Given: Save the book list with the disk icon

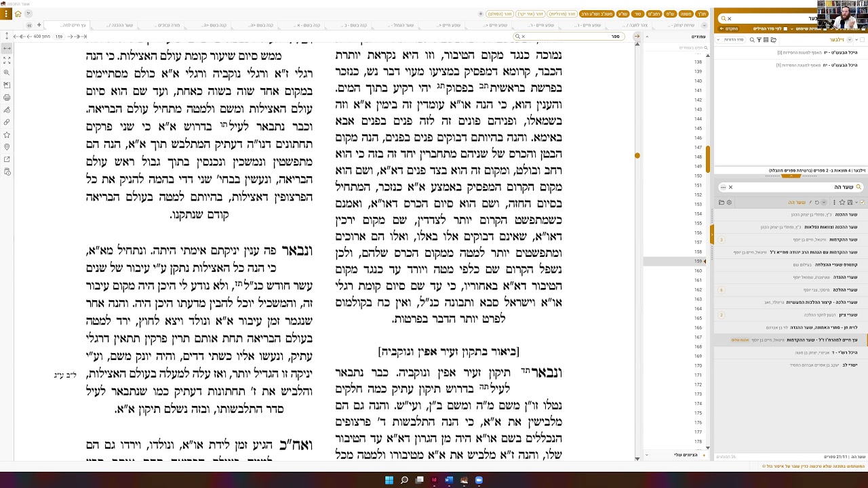Looking at the screenshot, I should [x=849, y=202].
